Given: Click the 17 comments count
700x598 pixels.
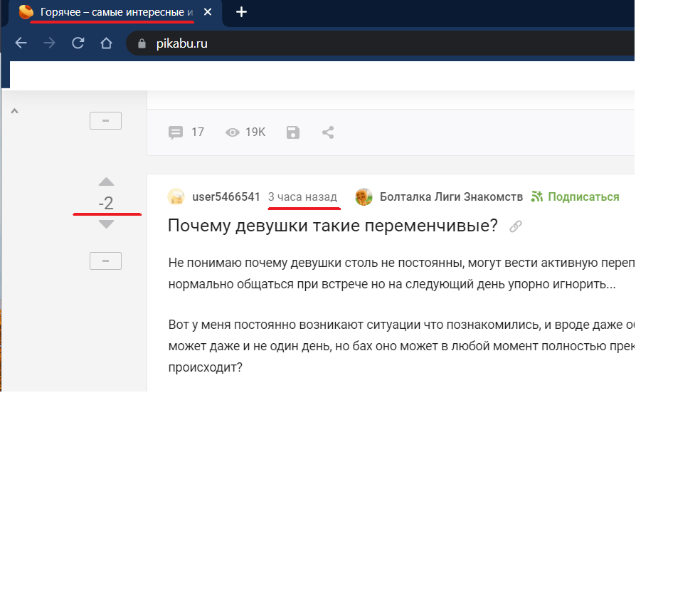Looking at the screenshot, I should click(198, 132).
